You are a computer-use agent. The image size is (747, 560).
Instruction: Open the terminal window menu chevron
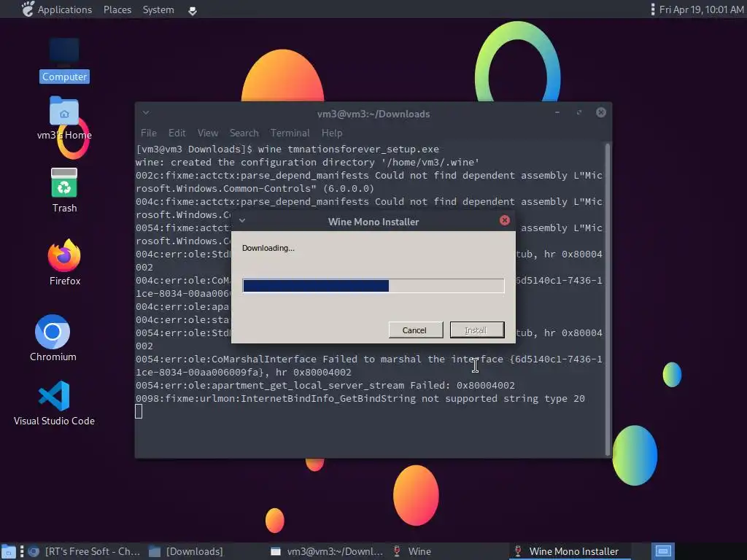point(146,113)
